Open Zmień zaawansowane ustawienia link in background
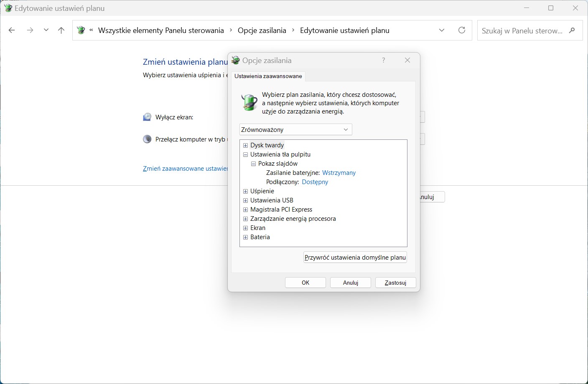Screen dimensions: 588x384 (x=185, y=169)
